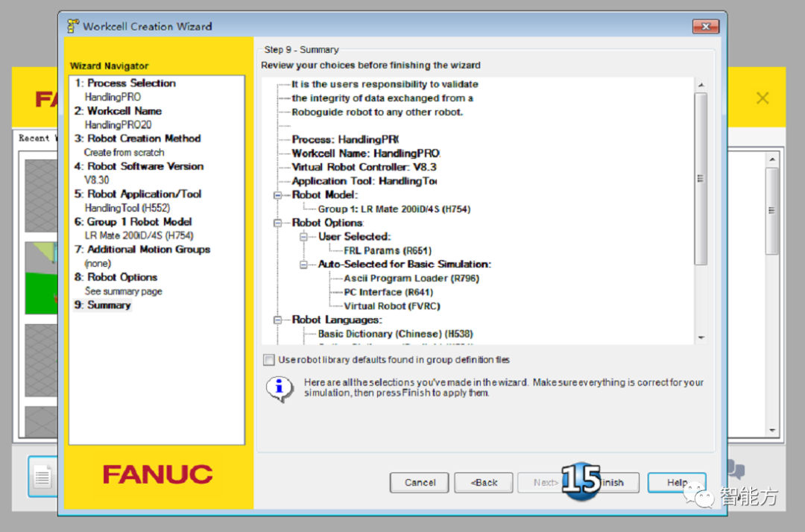
Task: Go to step 6: Group 1 Robot Model
Action: (x=133, y=221)
